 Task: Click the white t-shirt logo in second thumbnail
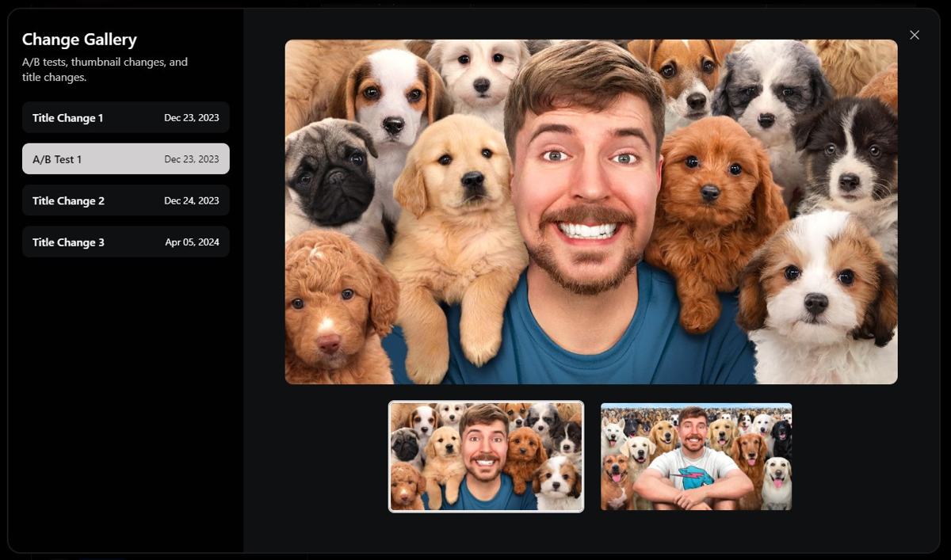[693, 478]
